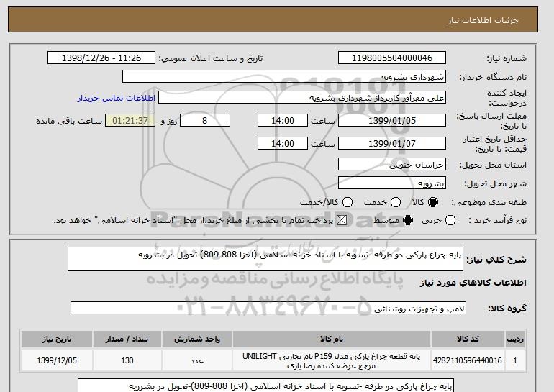Click the delivery province field خراسان جنوبی
554x392 pixels.
tap(392, 165)
